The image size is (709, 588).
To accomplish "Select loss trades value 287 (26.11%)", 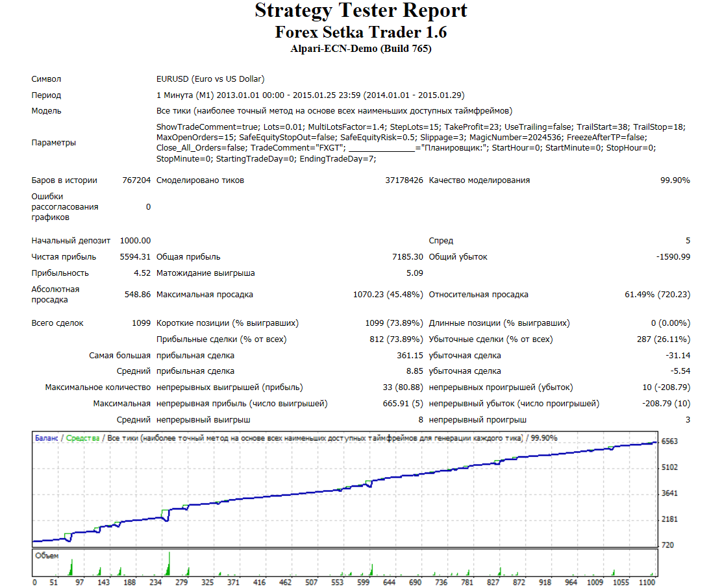I will (664, 339).
